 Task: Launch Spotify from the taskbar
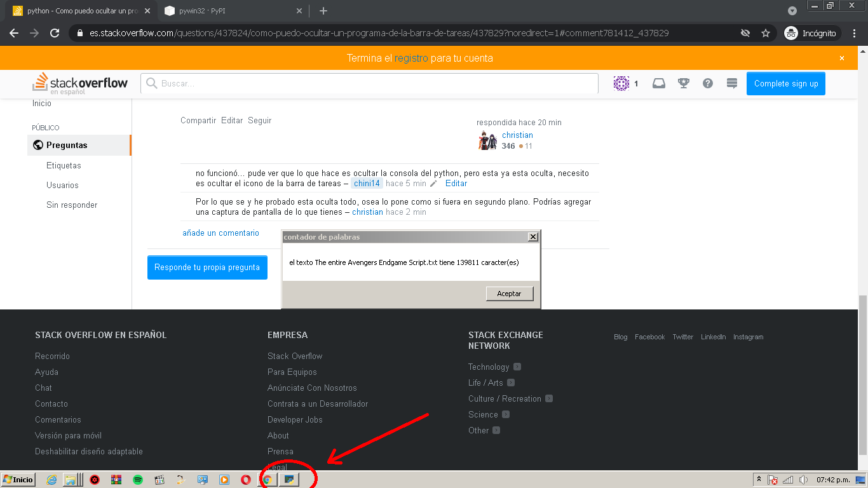click(x=138, y=480)
